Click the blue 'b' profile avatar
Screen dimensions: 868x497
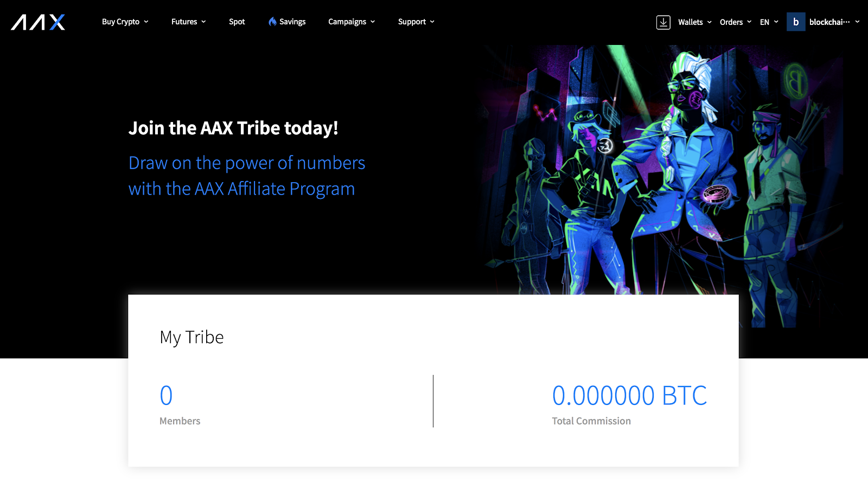(796, 22)
